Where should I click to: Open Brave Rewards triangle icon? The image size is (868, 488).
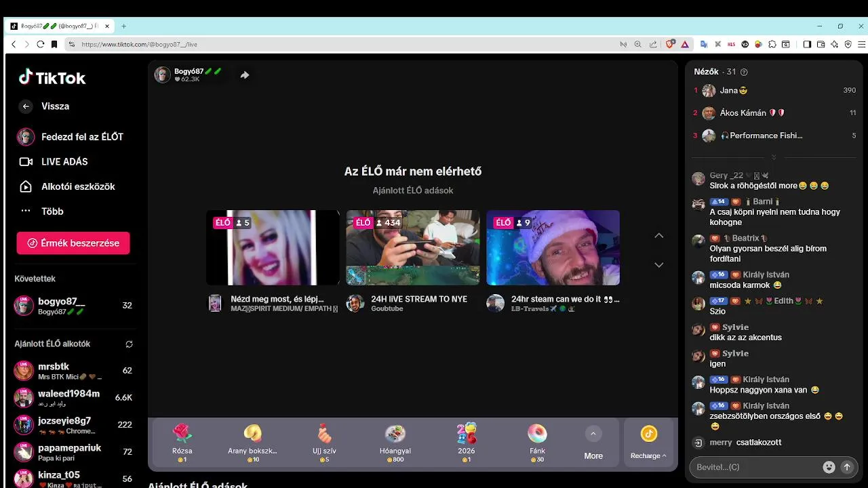click(x=685, y=44)
